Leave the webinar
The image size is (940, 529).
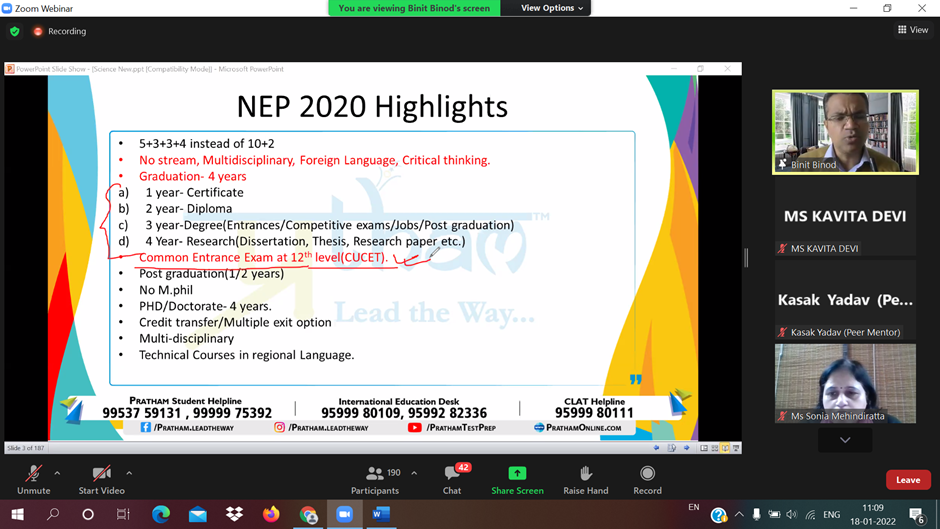[x=907, y=480]
